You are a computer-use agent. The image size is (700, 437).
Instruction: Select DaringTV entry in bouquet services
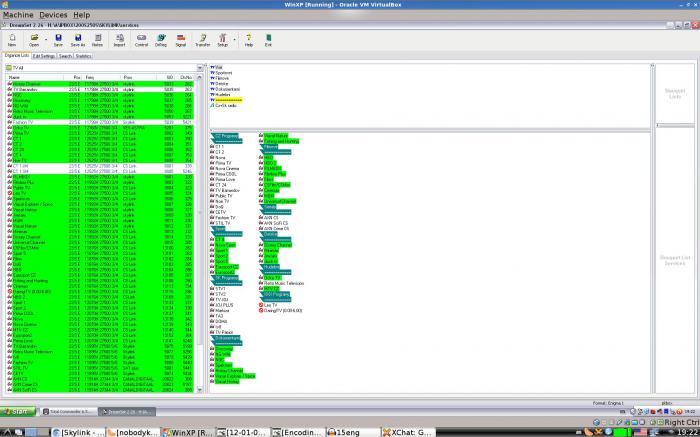pos(283,310)
